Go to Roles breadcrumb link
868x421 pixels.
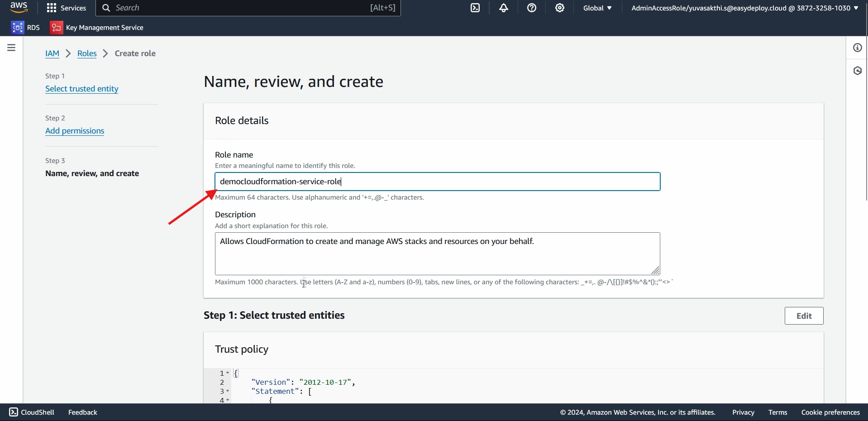click(87, 53)
